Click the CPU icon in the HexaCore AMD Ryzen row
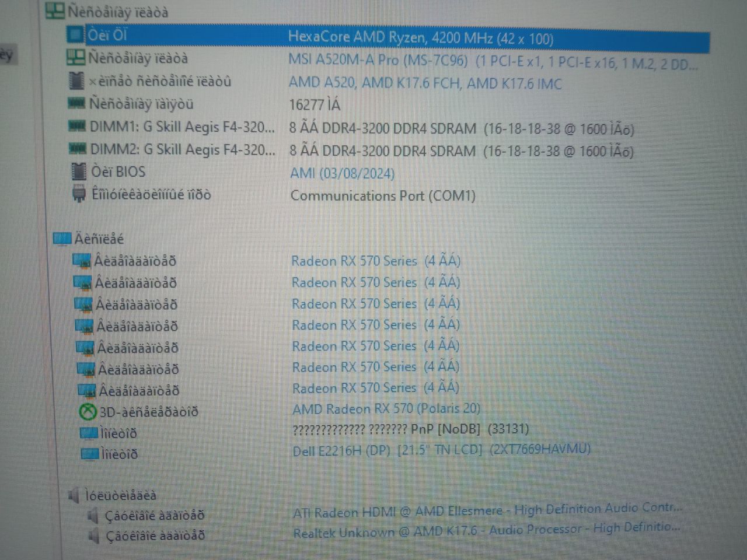 click(x=75, y=34)
